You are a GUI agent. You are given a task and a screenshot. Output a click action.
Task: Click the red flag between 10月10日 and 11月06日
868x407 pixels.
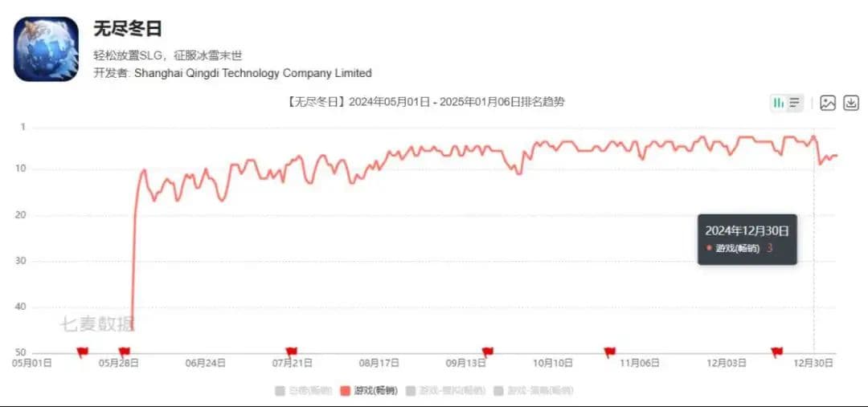tap(609, 352)
